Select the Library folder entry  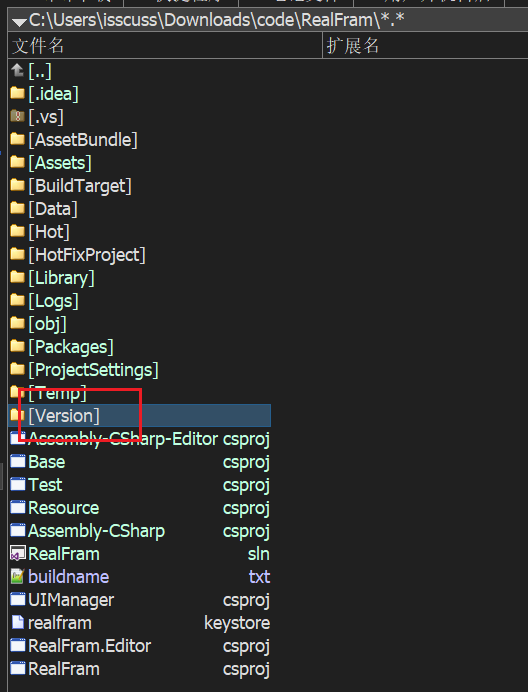pos(139,278)
